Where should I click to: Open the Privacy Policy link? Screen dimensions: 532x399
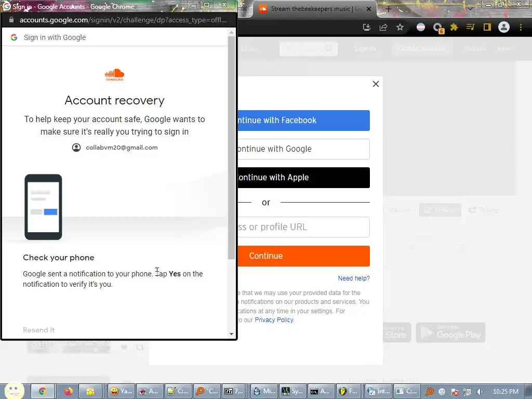[x=274, y=320]
